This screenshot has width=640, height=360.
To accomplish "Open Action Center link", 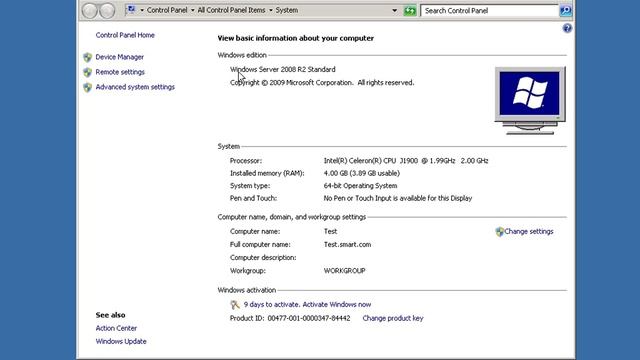I will pos(116,328).
